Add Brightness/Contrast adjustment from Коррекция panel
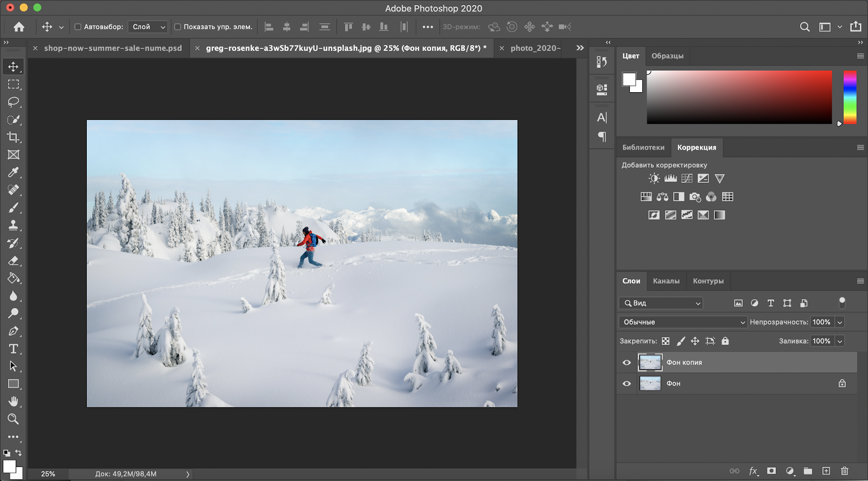Screen dimensions: 868x481 coord(654,178)
